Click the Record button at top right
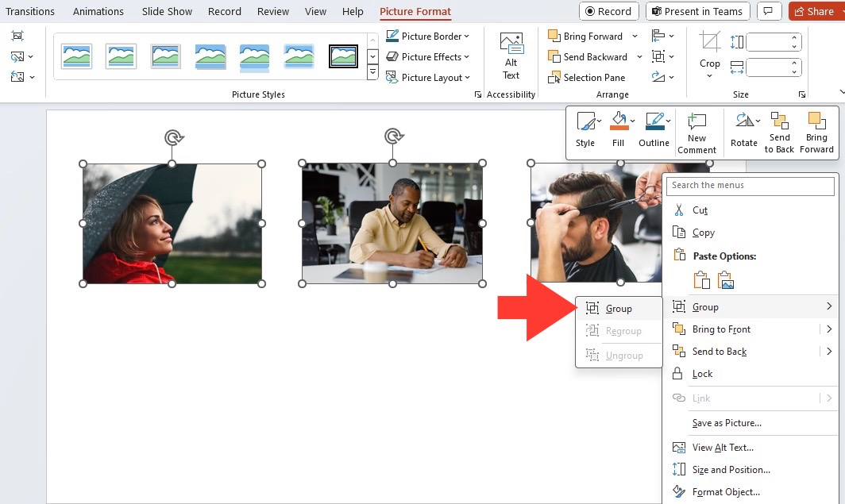This screenshot has height=504, width=845. pyautogui.click(x=608, y=11)
